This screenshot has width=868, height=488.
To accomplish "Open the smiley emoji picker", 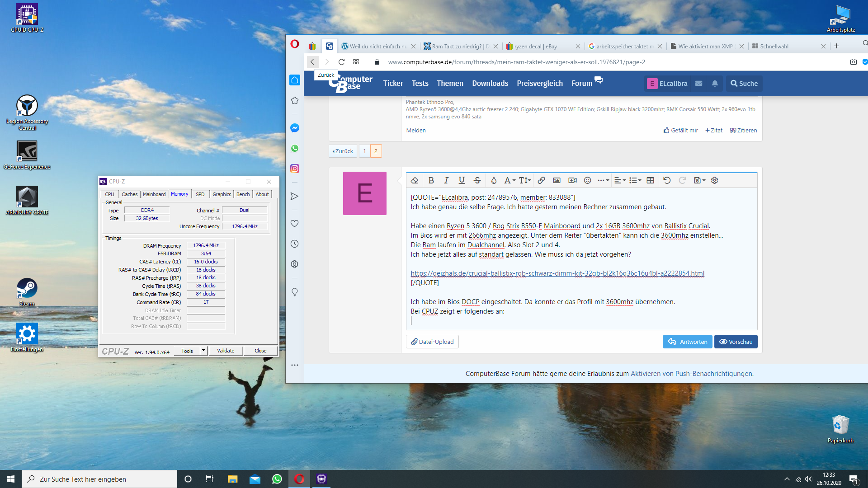I will [587, 180].
